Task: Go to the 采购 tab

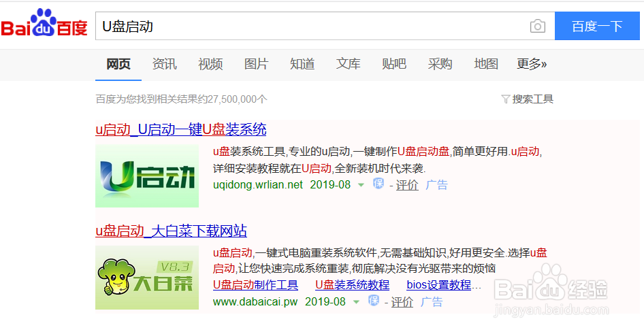Action: (x=440, y=64)
